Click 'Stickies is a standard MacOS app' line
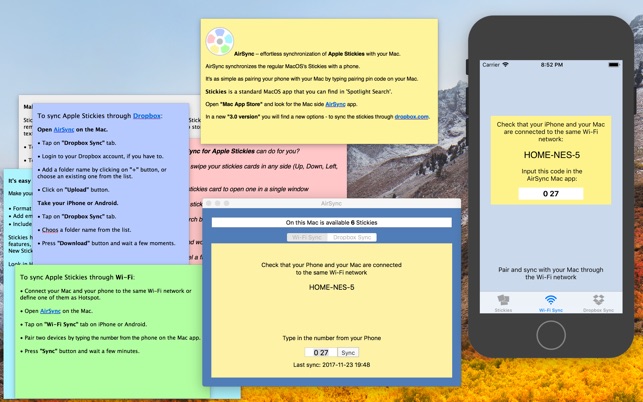Screen dimensions: 643x402 coord(299,91)
